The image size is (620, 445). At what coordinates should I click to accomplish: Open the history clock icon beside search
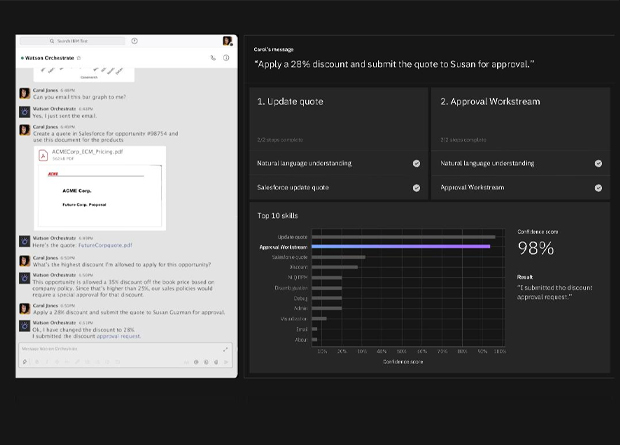(134, 41)
